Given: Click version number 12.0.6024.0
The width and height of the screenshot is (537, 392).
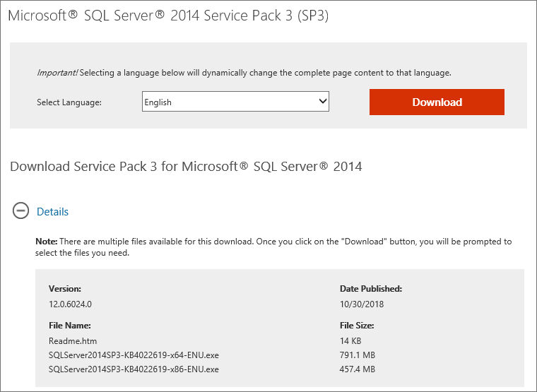Looking at the screenshot, I should tap(70, 303).
